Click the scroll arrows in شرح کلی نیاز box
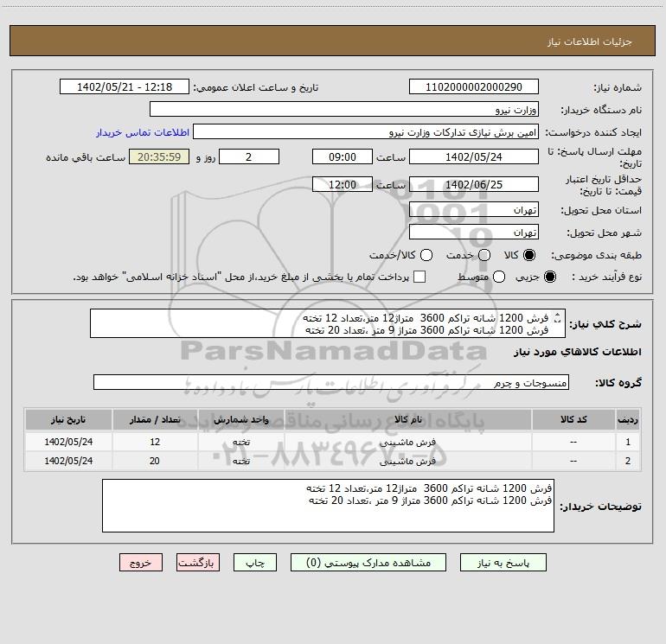 [x=558, y=317]
